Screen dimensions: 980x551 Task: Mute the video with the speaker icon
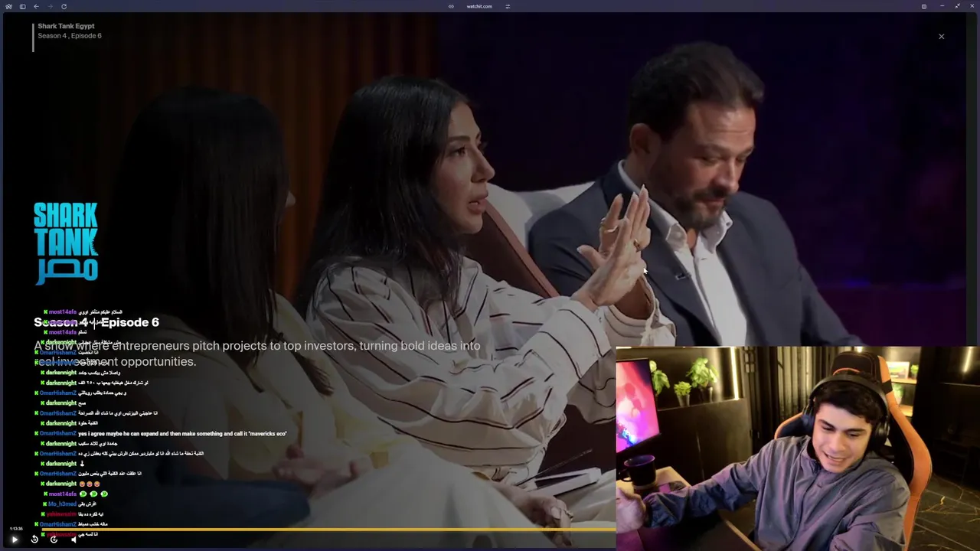click(73, 540)
